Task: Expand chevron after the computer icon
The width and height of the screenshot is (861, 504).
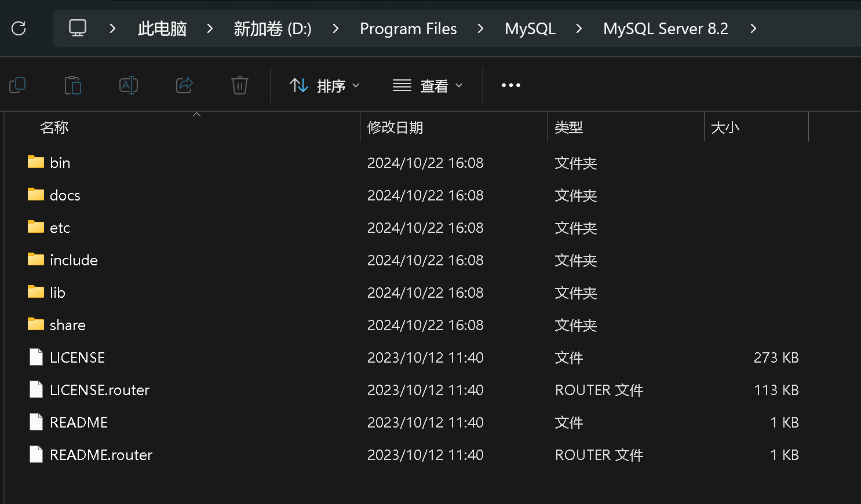Action: pyautogui.click(x=112, y=28)
